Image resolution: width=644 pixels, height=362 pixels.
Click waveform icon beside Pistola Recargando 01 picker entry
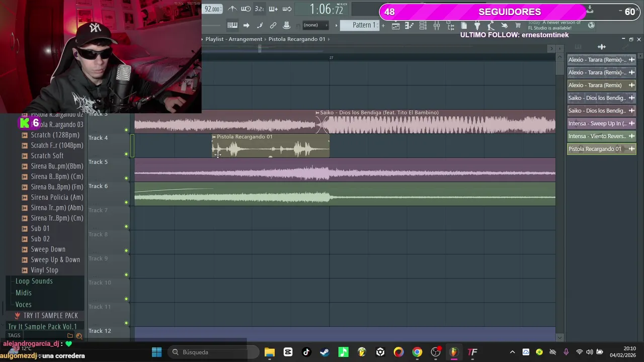pyautogui.click(x=631, y=149)
